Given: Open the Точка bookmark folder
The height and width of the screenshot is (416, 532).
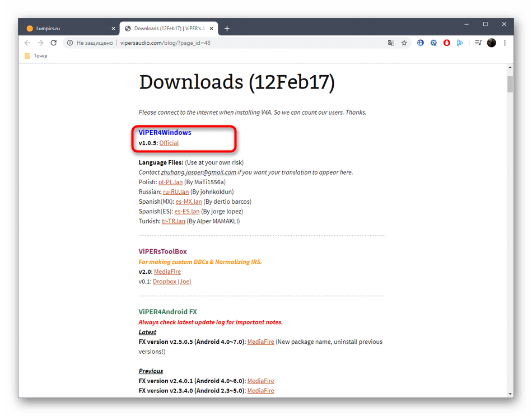Looking at the screenshot, I should 36,56.
